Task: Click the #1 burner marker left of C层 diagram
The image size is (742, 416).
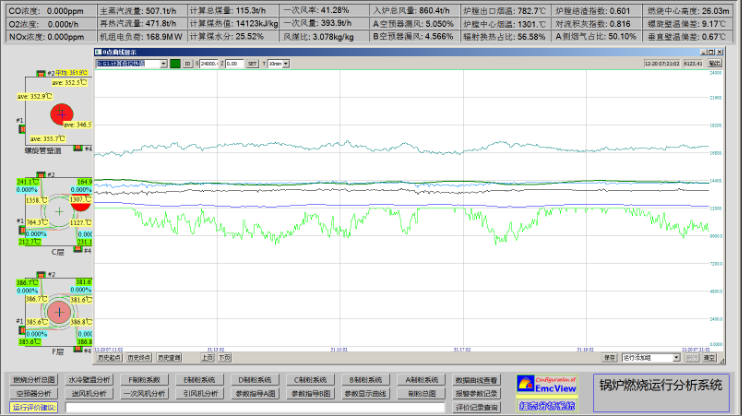Action: pyautogui.click(x=22, y=230)
